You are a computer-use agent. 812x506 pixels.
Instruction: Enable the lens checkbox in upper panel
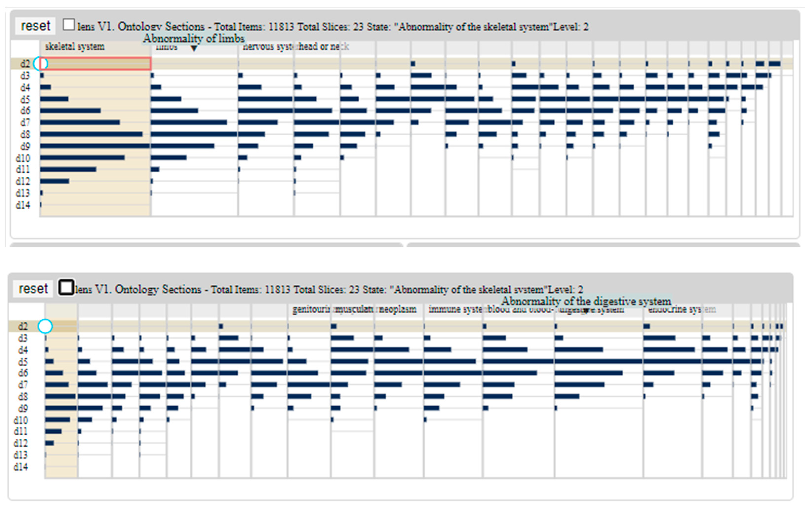coord(69,24)
